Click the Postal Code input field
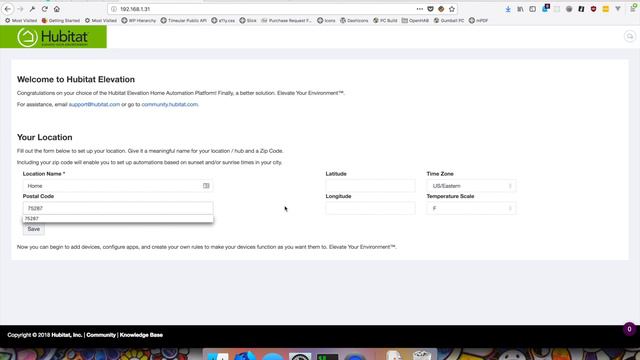Screen dimensions: 640x360 [118, 208]
